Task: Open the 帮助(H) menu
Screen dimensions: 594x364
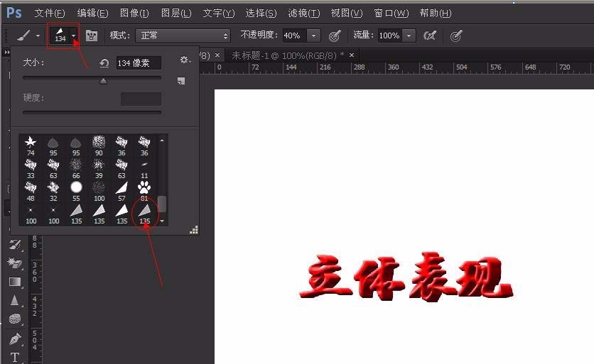Action: [436, 13]
